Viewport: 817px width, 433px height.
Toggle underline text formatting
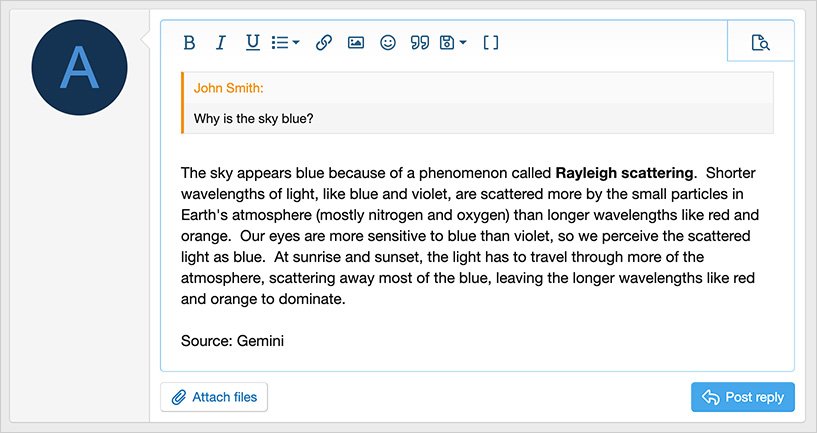coord(253,43)
